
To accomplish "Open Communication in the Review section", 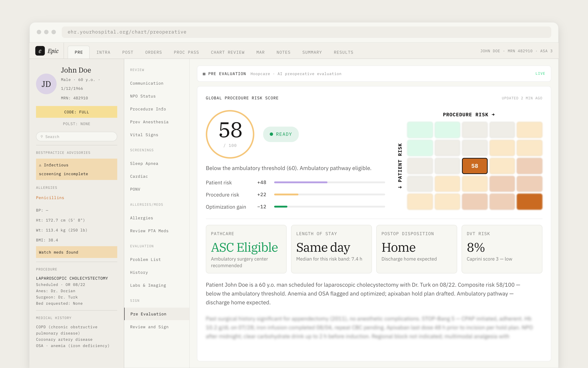I will (147, 83).
